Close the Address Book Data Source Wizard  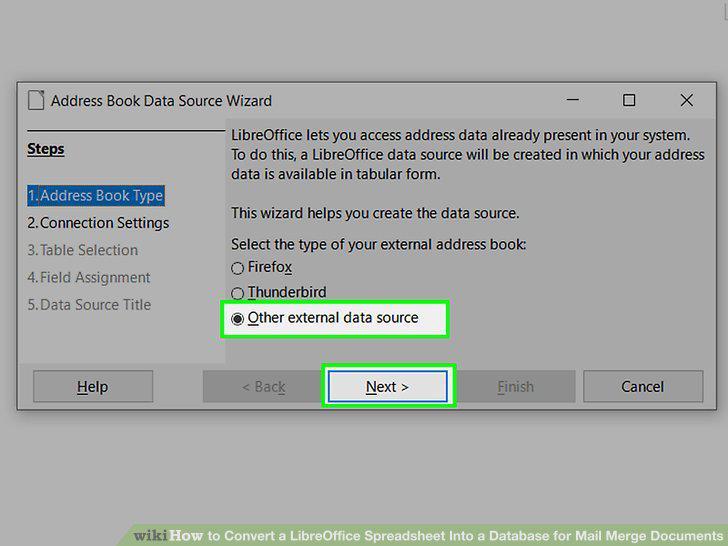pos(686,100)
